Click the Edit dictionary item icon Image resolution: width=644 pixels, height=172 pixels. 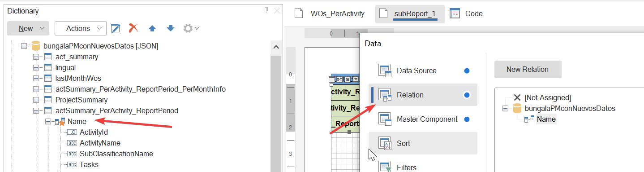pos(116,28)
